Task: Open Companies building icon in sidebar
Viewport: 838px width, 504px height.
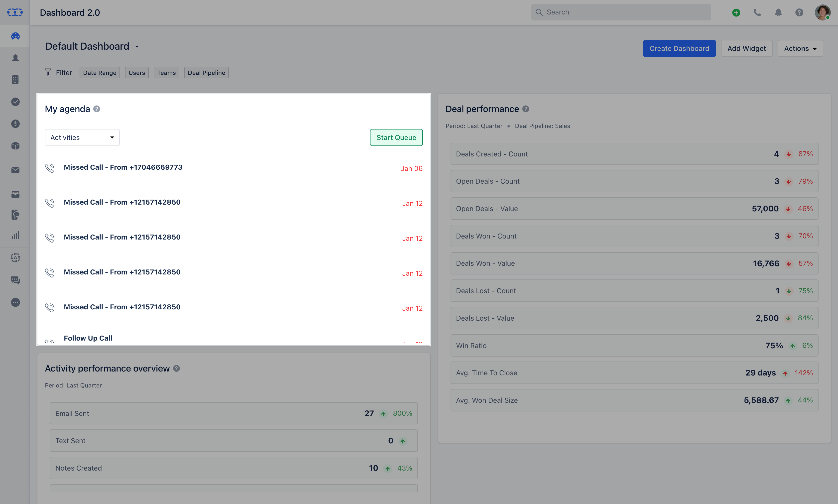Action: tap(15, 80)
